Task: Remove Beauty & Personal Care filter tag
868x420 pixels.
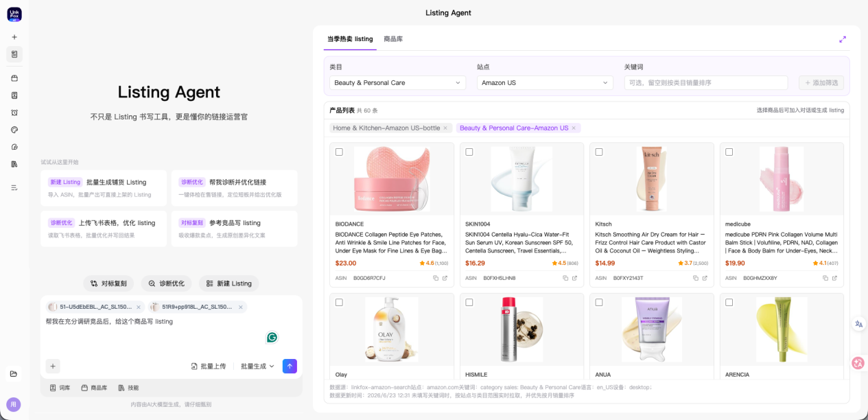Action: tap(574, 128)
